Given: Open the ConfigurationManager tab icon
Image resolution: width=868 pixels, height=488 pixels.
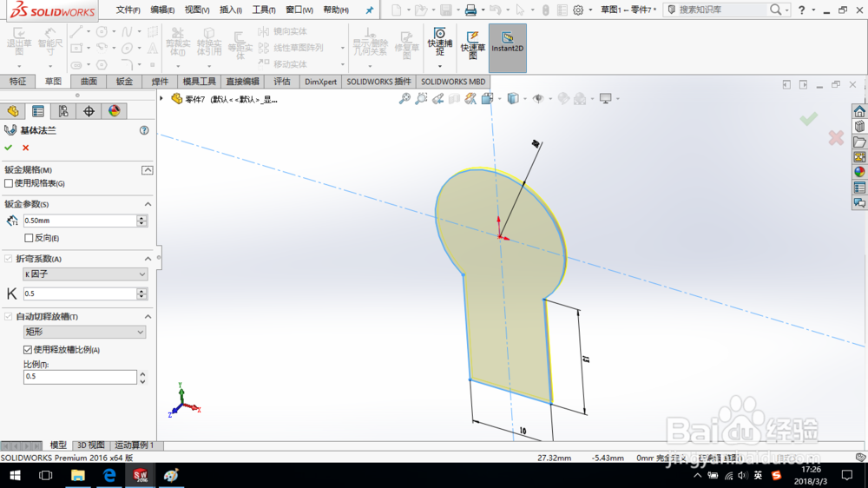Looking at the screenshot, I should (63, 111).
